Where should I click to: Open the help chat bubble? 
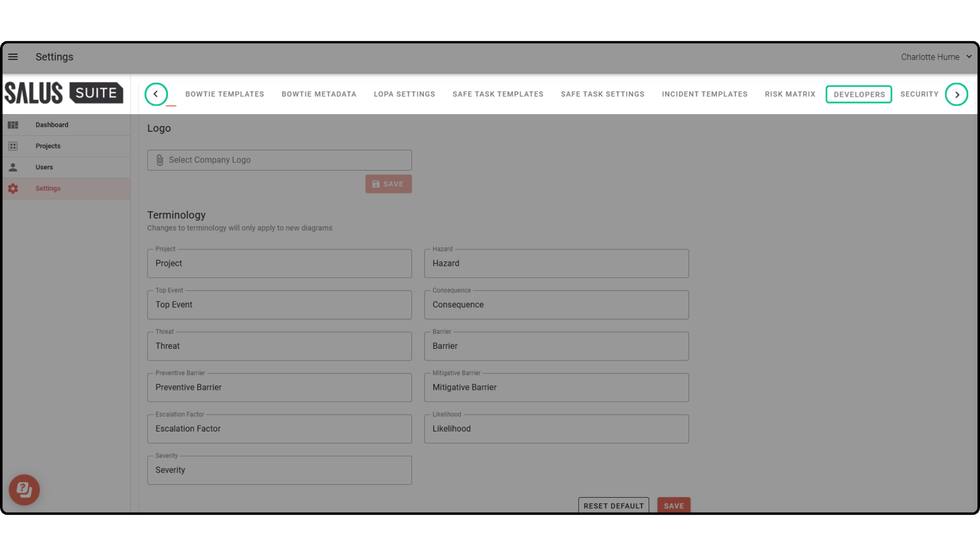pyautogui.click(x=24, y=489)
